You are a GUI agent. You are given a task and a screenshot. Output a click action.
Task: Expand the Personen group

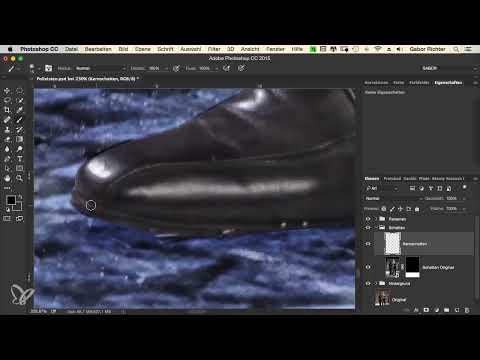tap(376, 219)
